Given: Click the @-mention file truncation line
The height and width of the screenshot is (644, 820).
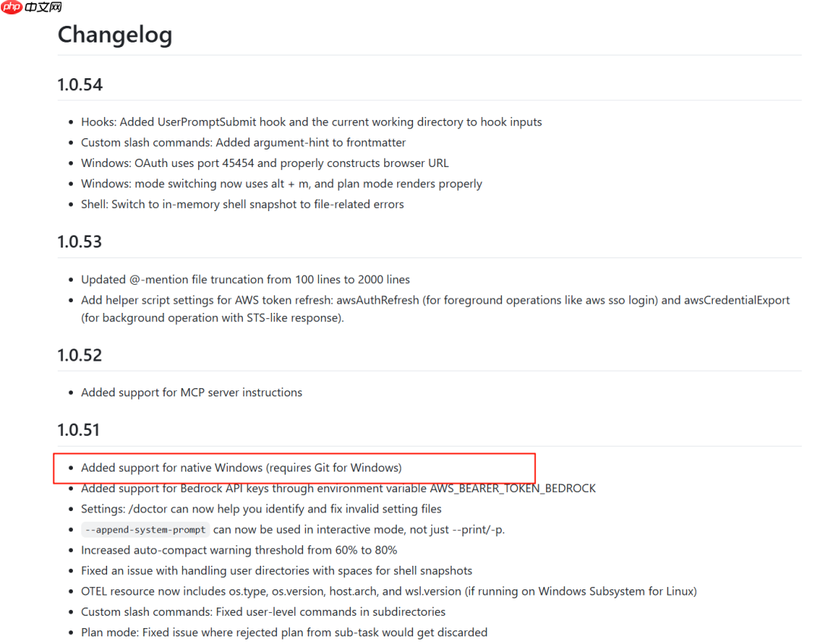Looking at the screenshot, I should click(245, 279).
